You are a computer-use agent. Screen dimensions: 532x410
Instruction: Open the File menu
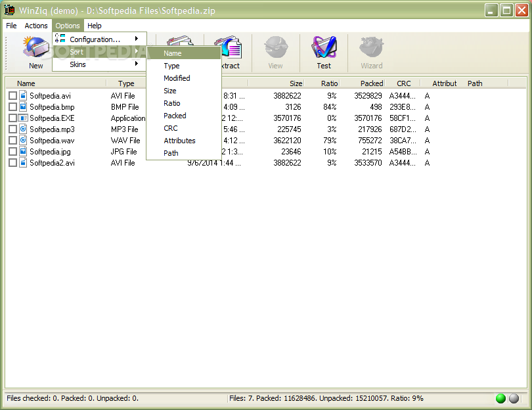[x=11, y=26]
